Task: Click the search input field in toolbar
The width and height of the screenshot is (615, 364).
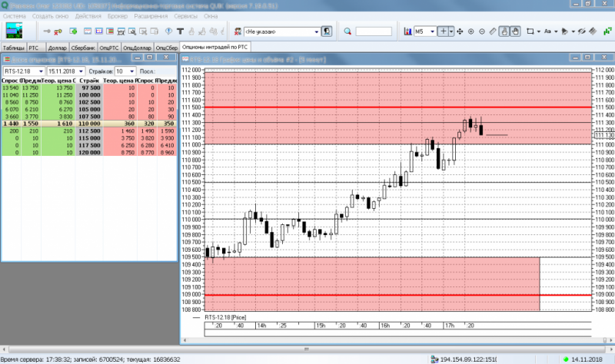Action: 374,31
